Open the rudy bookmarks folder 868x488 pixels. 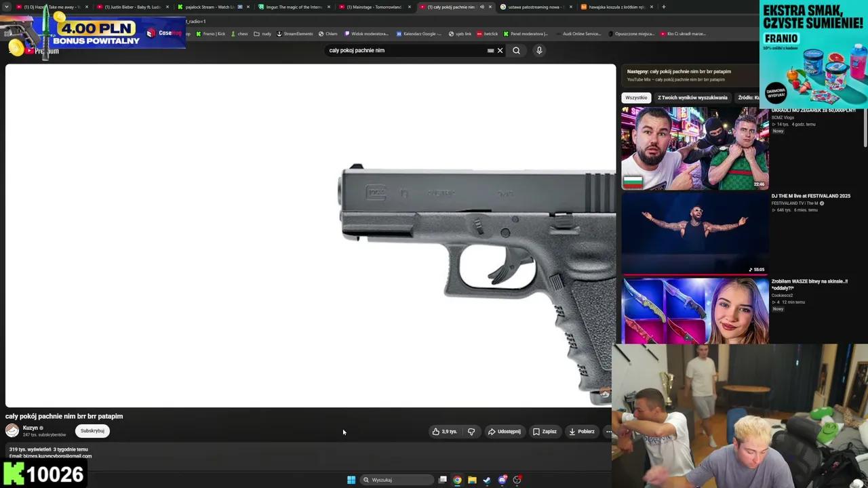pos(263,34)
